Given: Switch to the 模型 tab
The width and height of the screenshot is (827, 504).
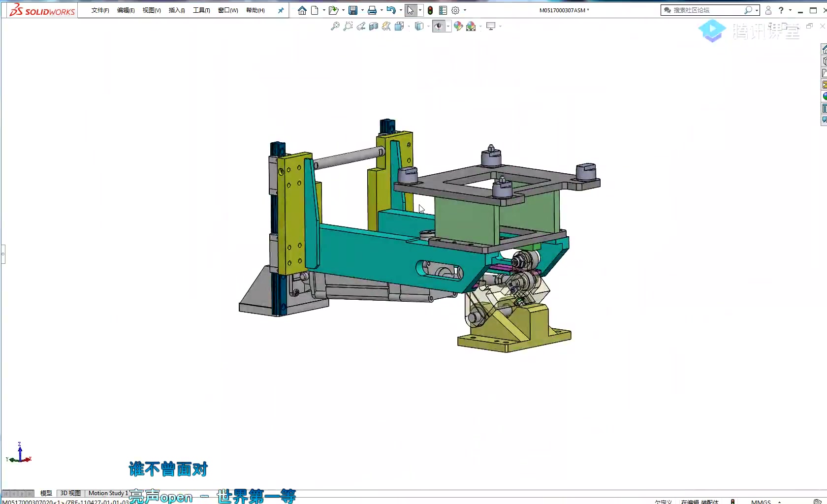Looking at the screenshot, I should [46, 493].
